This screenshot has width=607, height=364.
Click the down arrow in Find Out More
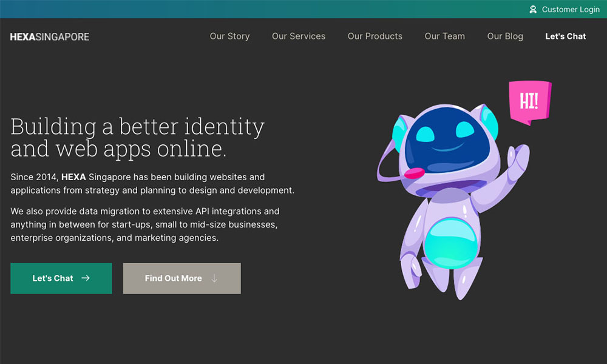(x=214, y=278)
